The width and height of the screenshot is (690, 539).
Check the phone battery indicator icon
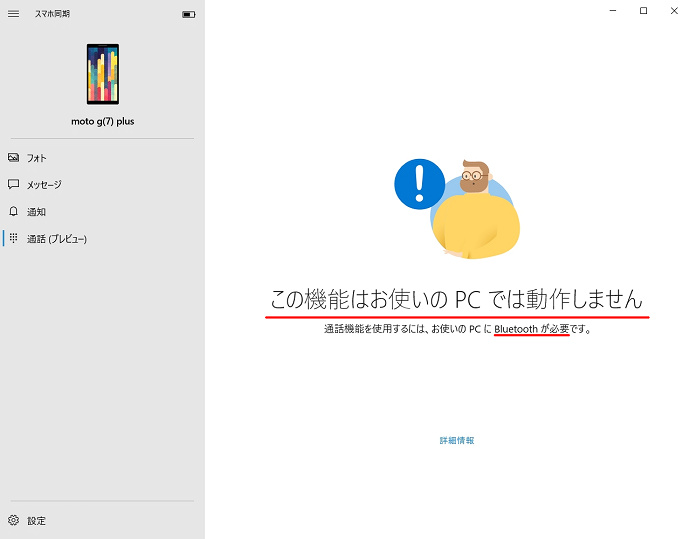[x=189, y=15]
